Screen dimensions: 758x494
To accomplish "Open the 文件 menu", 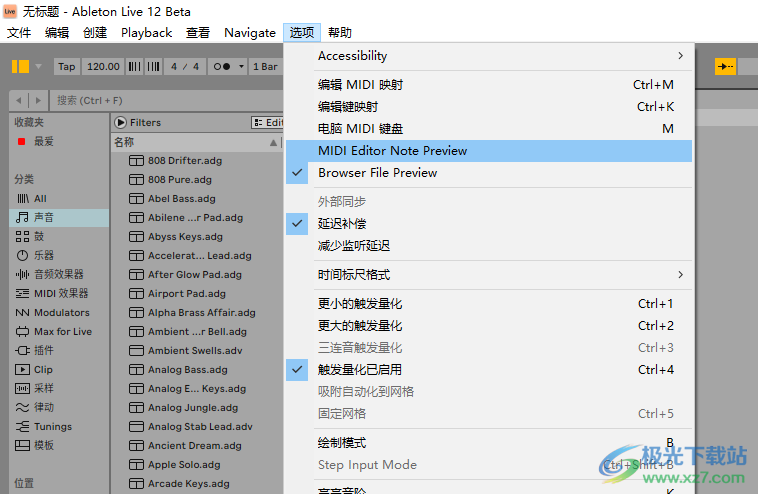I will pyautogui.click(x=19, y=33).
